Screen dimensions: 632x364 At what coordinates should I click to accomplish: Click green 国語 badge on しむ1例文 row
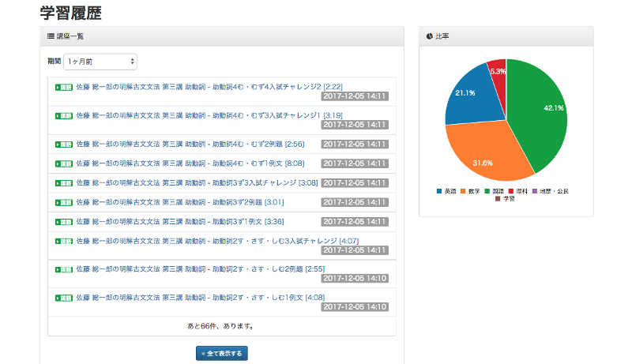point(64,298)
